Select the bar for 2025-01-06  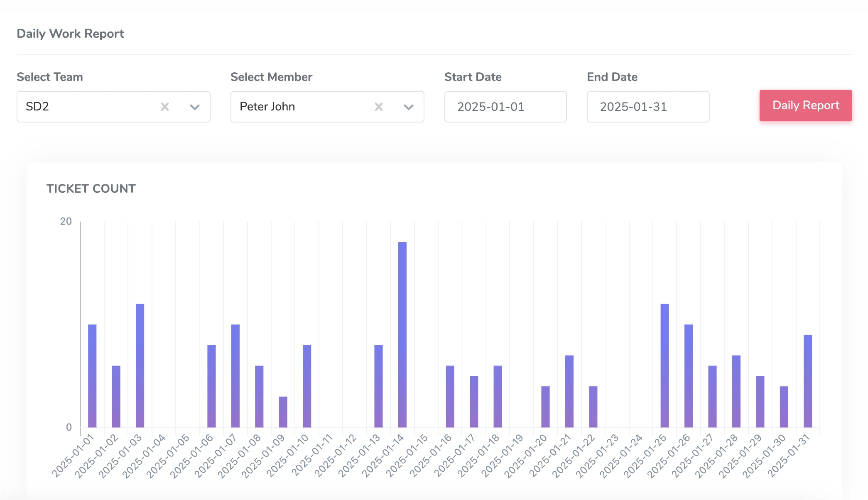click(x=211, y=386)
